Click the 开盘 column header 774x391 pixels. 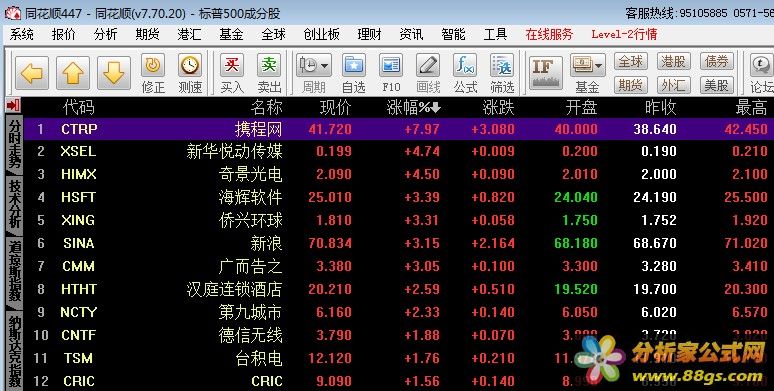[581, 107]
